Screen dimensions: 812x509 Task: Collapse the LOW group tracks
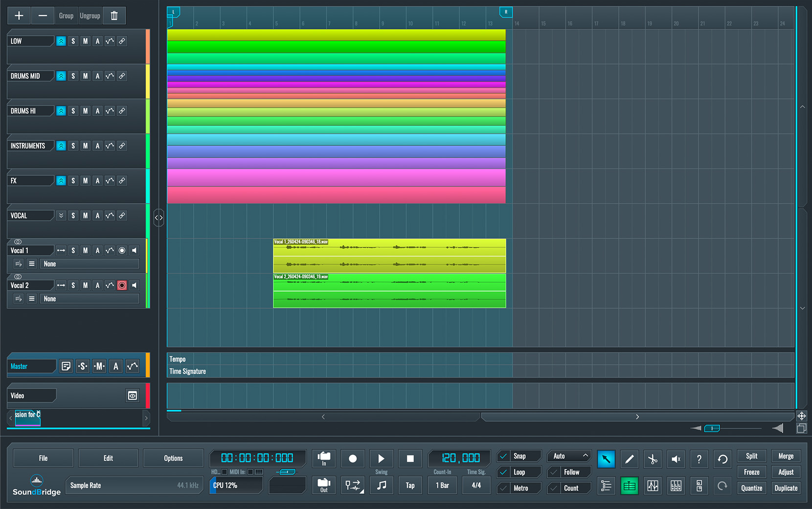(x=61, y=41)
